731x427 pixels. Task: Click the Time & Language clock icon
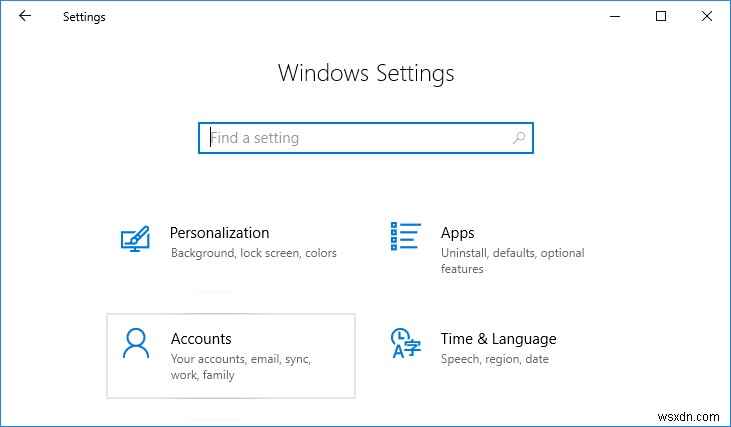click(404, 343)
